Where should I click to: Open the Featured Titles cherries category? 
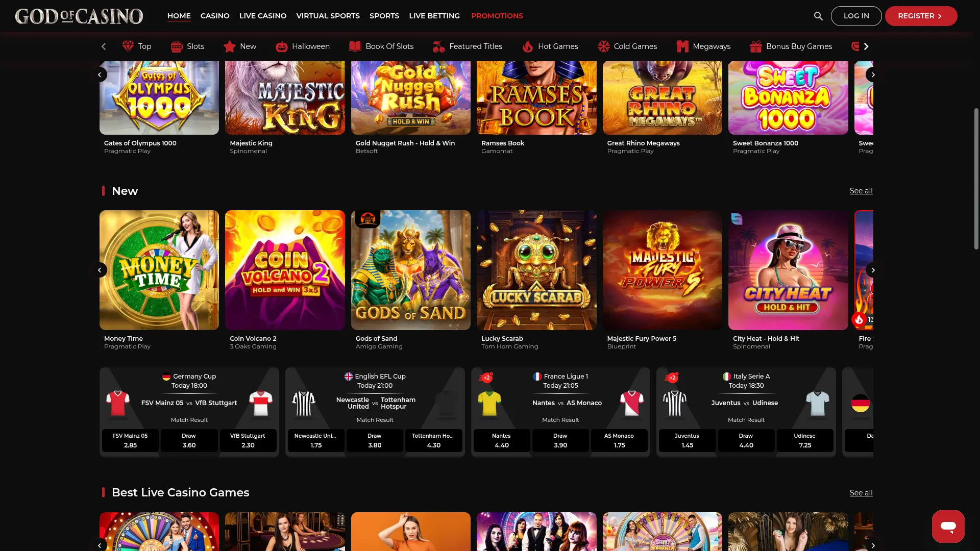tap(467, 46)
